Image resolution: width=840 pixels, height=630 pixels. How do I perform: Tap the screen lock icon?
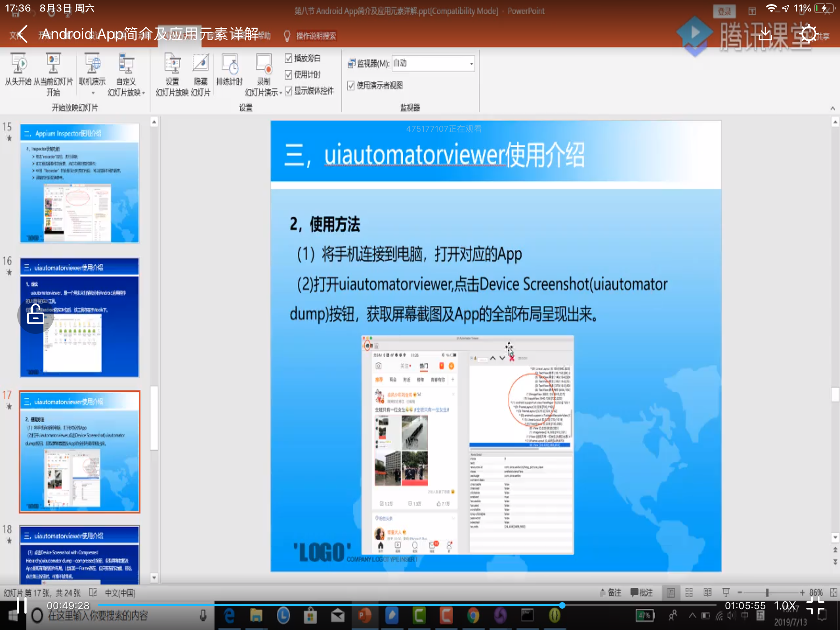(x=36, y=315)
